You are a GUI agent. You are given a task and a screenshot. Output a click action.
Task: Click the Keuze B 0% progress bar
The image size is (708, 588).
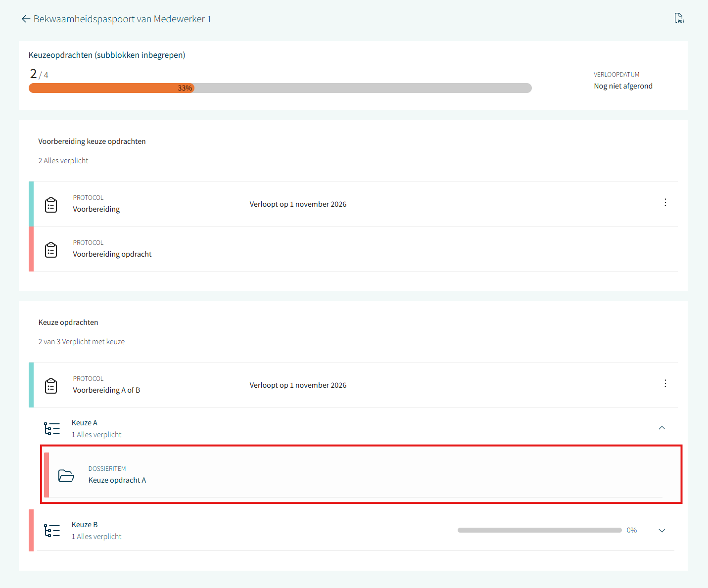pyautogui.click(x=539, y=530)
